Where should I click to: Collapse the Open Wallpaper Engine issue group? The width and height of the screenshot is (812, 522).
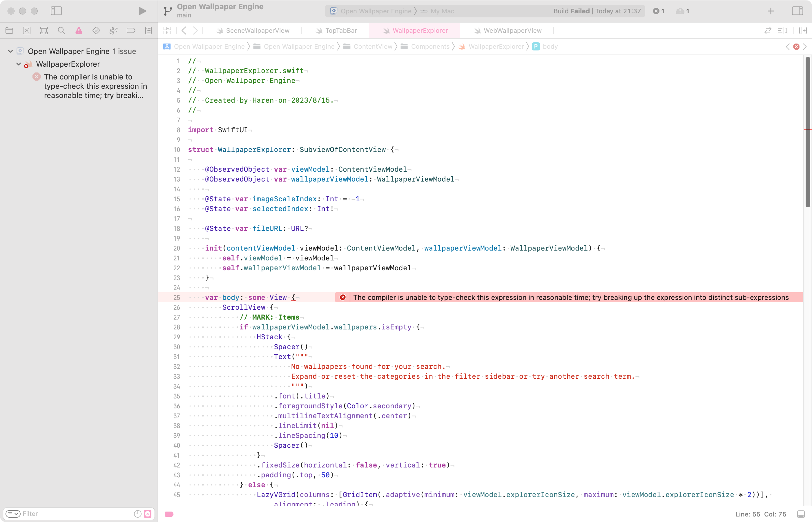point(10,51)
